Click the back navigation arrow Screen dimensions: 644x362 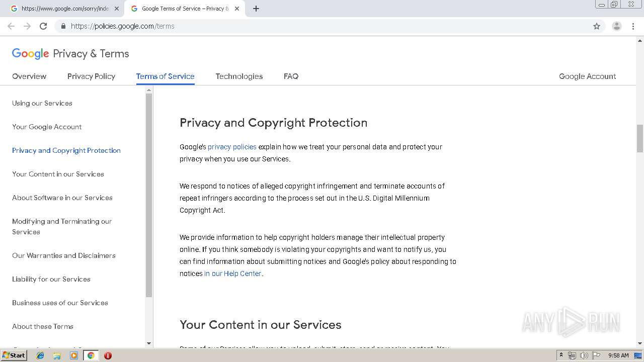coord(11,26)
